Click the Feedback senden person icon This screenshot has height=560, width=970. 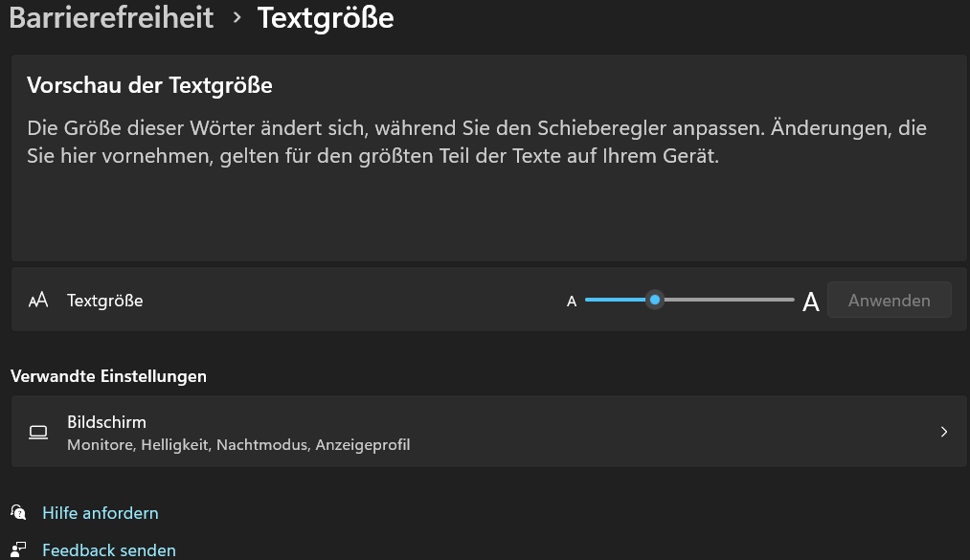coord(18,549)
